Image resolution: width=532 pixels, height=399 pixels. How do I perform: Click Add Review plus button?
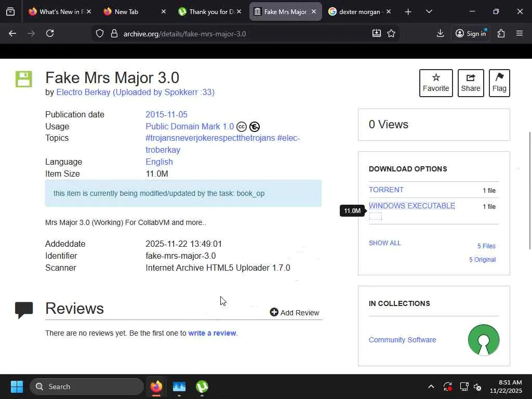pos(295,312)
